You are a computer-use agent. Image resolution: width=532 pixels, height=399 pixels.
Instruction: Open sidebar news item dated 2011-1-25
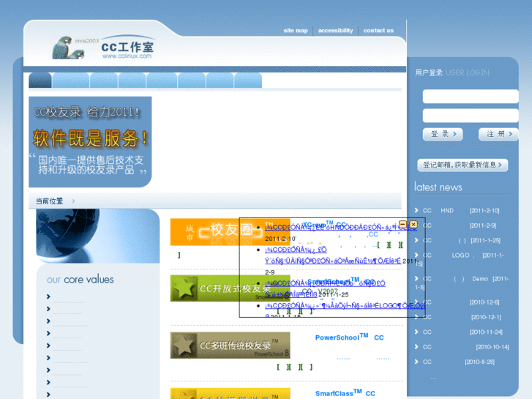pos(462,240)
